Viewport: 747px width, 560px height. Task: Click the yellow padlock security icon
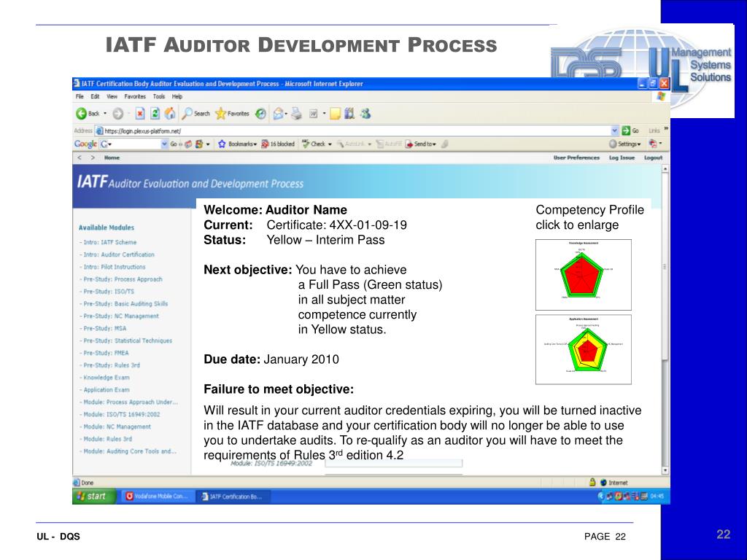coord(592,482)
